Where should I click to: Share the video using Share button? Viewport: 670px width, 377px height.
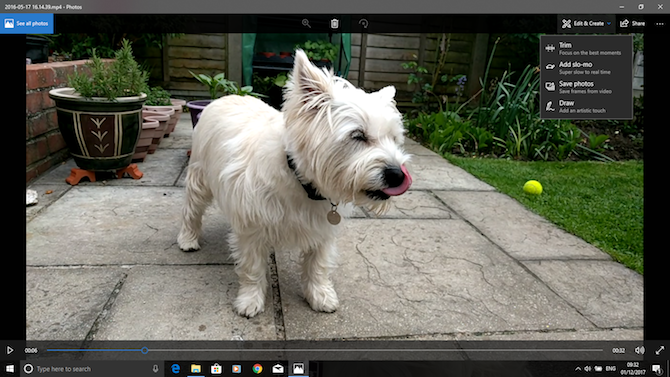point(633,24)
